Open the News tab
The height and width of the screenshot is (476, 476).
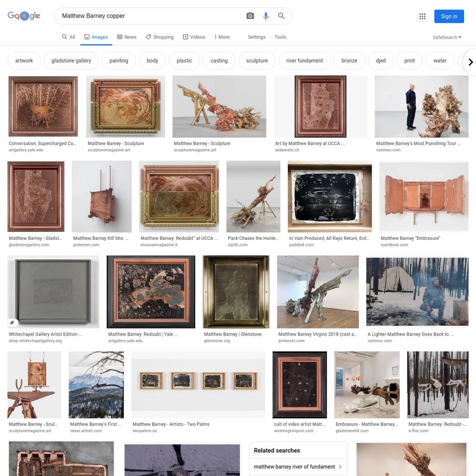127,37
